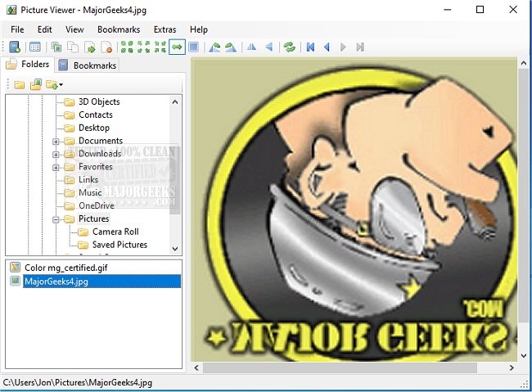Screen dimensions: 532x392
Task: Select the original size zoom icon
Action: tap(127, 47)
